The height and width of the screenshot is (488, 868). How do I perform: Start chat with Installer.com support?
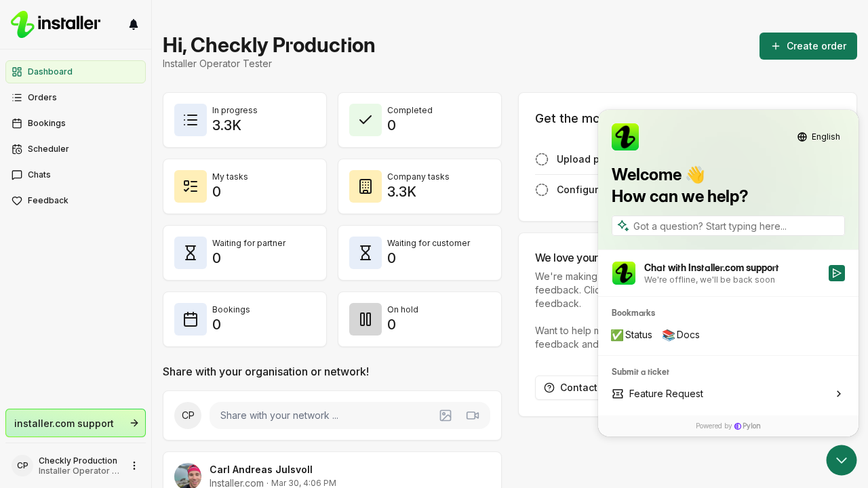[x=728, y=273]
